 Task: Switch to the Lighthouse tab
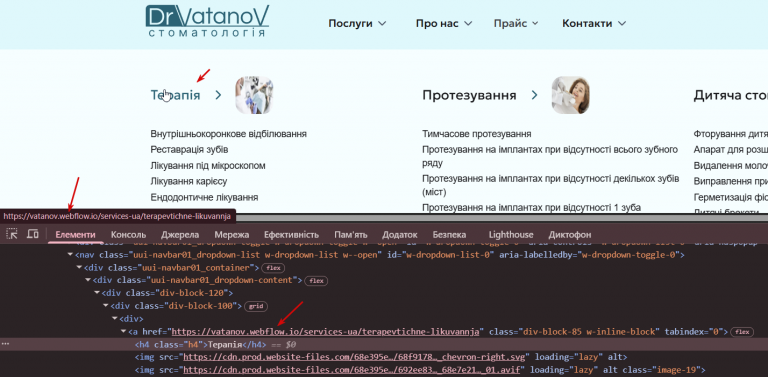(x=511, y=235)
